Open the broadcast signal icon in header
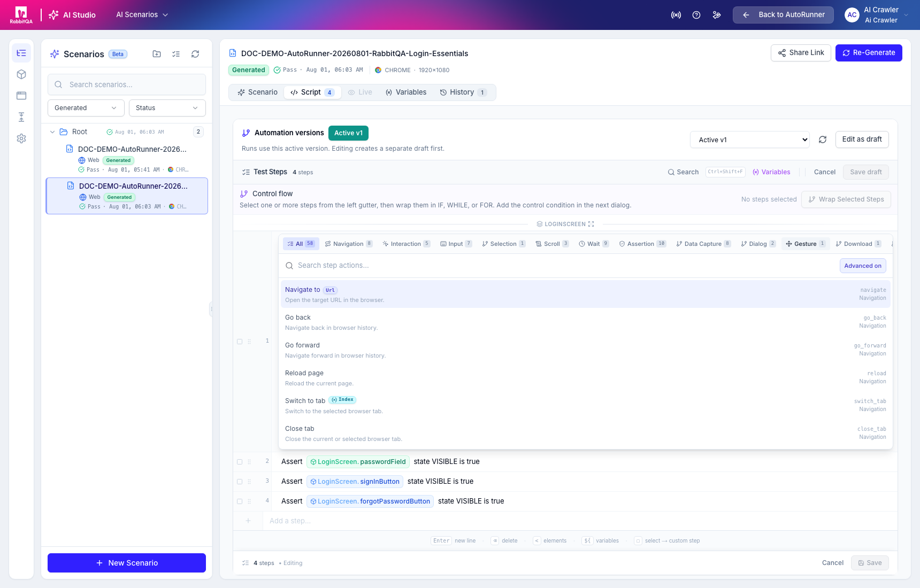This screenshot has height=588, width=920. tap(676, 15)
